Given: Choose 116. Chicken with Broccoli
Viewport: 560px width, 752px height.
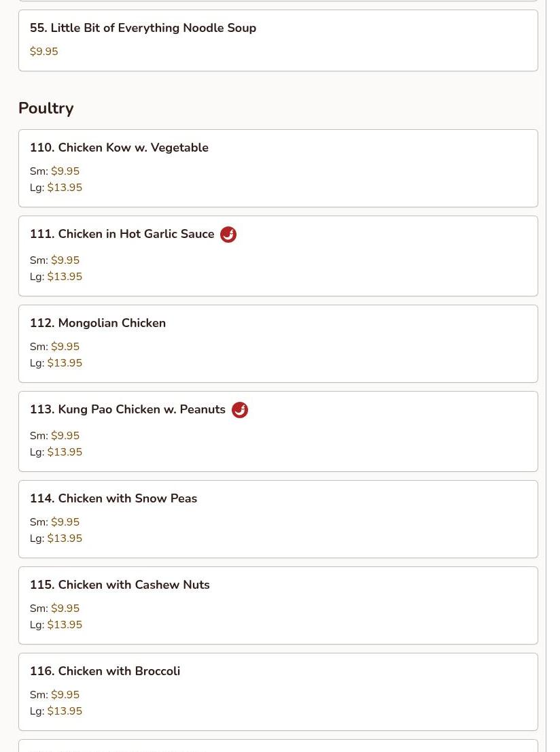Looking at the screenshot, I should pyautogui.click(x=278, y=692).
